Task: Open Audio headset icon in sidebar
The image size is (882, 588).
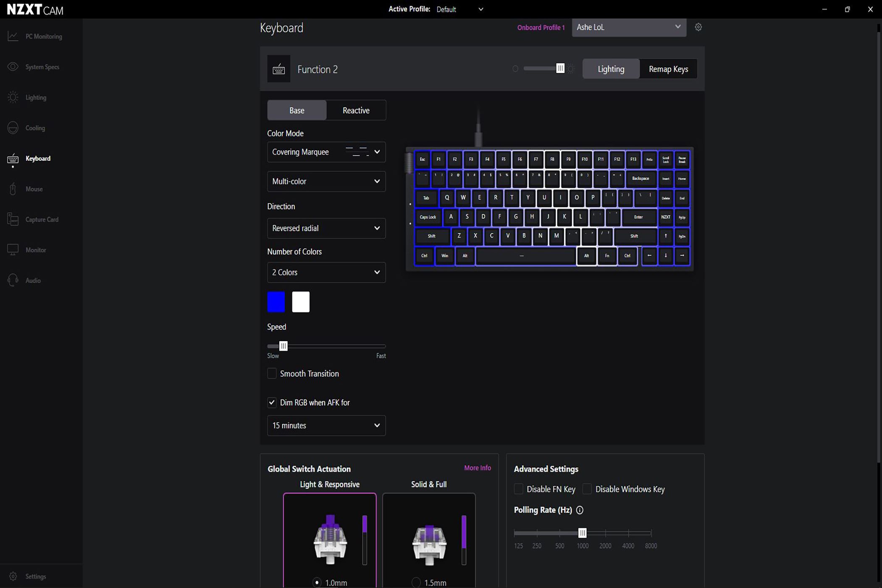Action: [x=13, y=280]
